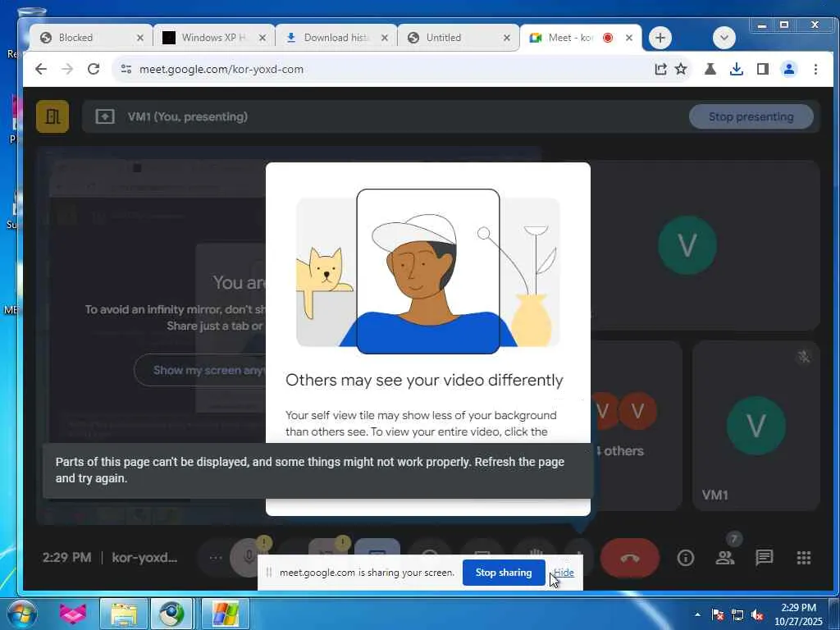This screenshot has width=840, height=630.
Task: Switch to the Blocked tab
Action: 91,38
